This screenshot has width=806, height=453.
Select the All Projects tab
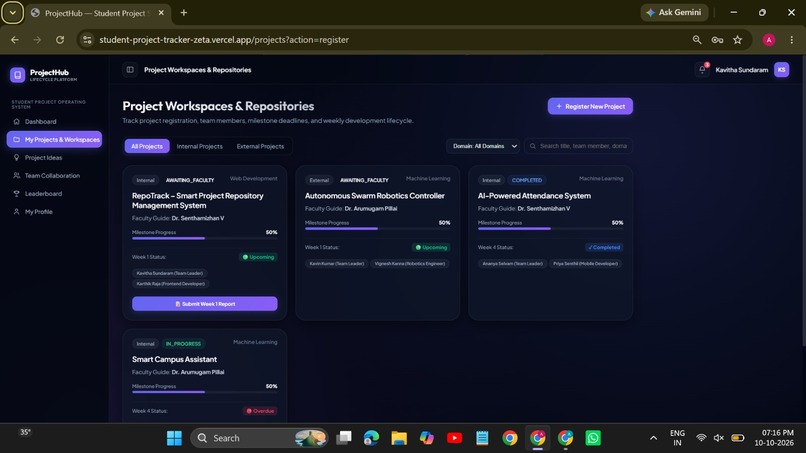click(x=147, y=147)
